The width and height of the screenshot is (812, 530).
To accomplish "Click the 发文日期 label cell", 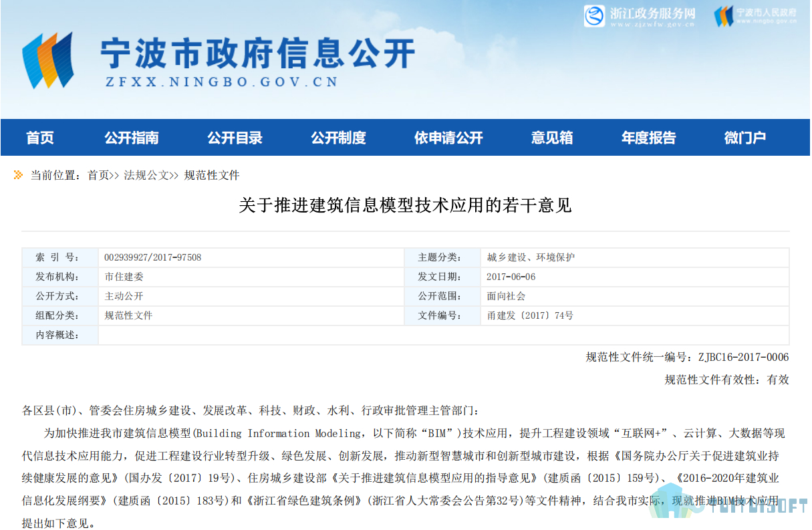I will tap(442, 277).
